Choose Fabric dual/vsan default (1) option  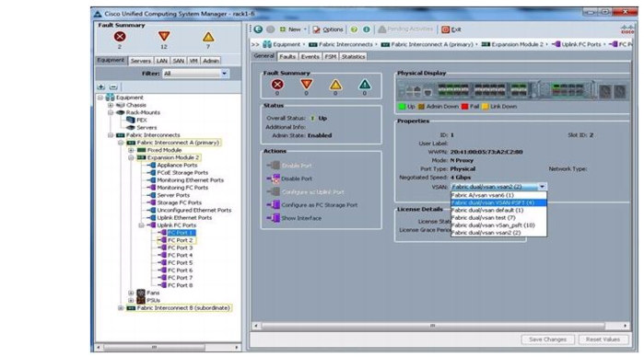pos(498,210)
